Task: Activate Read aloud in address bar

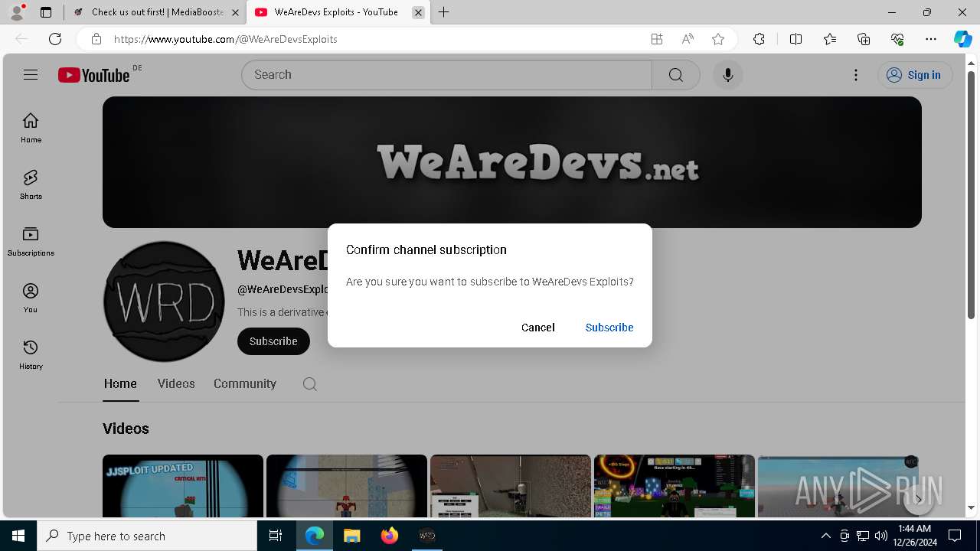Action: click(x=688, y=39)
